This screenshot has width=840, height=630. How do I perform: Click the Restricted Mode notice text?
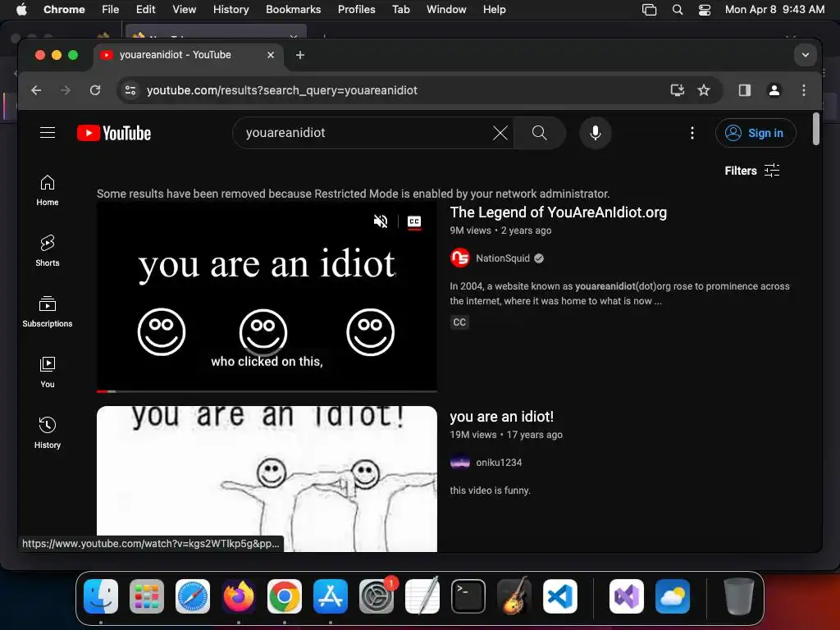point(353,194)
